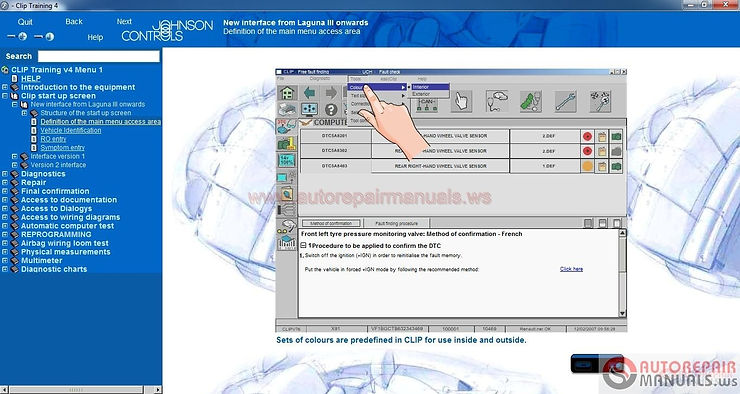740x394 pixels.
Task: Click the barcode scanner sidebar icon
Action: 286,244
